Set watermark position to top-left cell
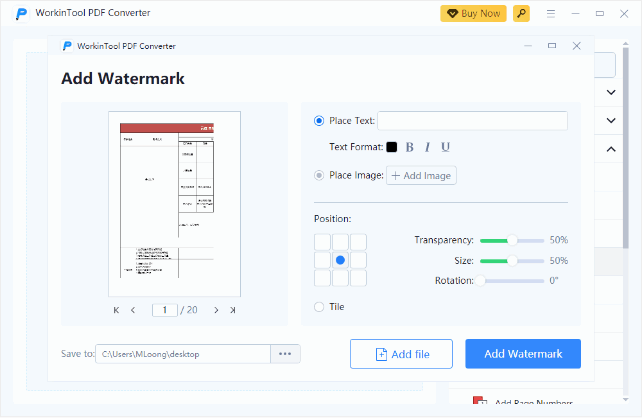This screenshot has width=642, height=418. click(322, 242)
